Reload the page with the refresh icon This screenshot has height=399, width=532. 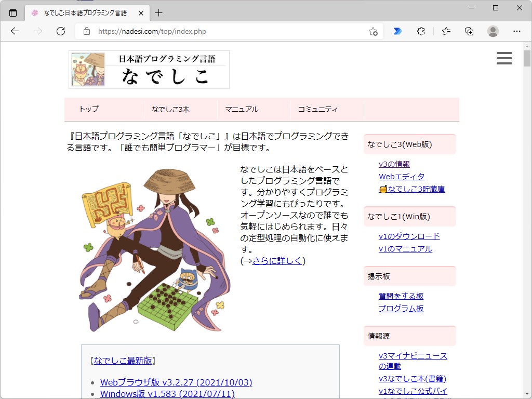coord(61,31)
